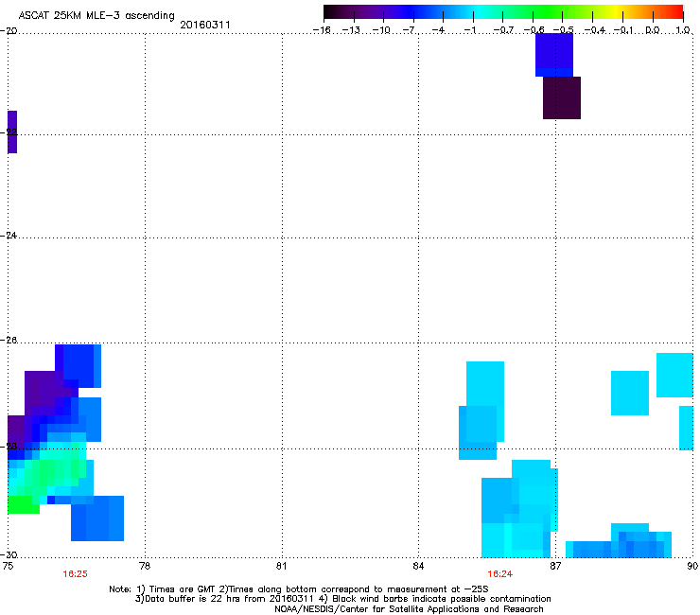Viewport: 700px width, 615px height.
Task: Click the bright green data block near latitude -29
Action: pos(24,504)
